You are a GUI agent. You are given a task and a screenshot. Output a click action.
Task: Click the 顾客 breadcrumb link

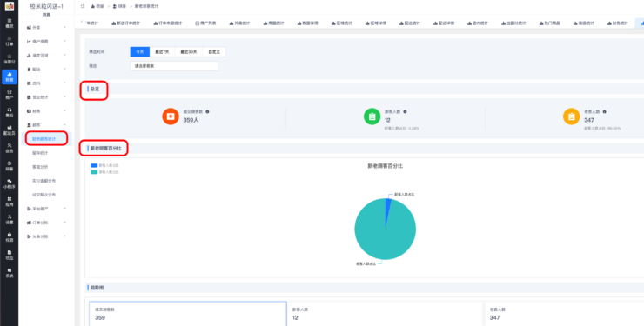(x=119, y=6)
